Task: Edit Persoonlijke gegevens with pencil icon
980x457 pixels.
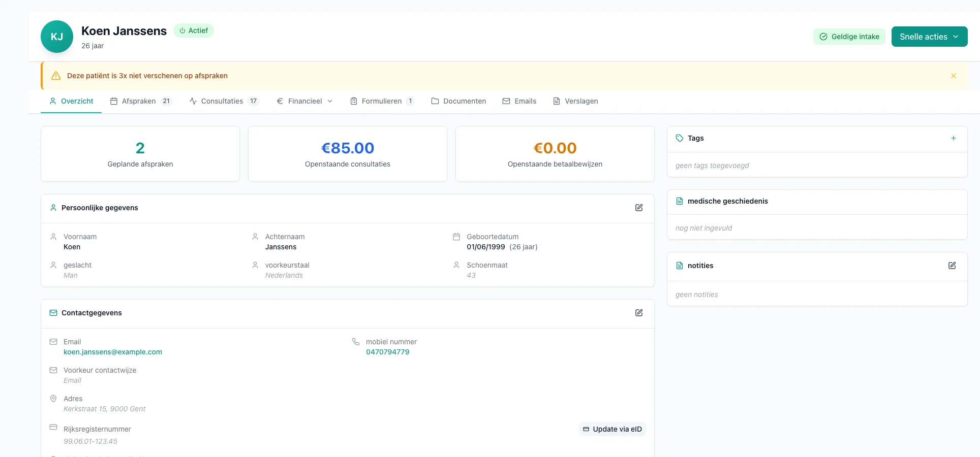Action: 639,208
